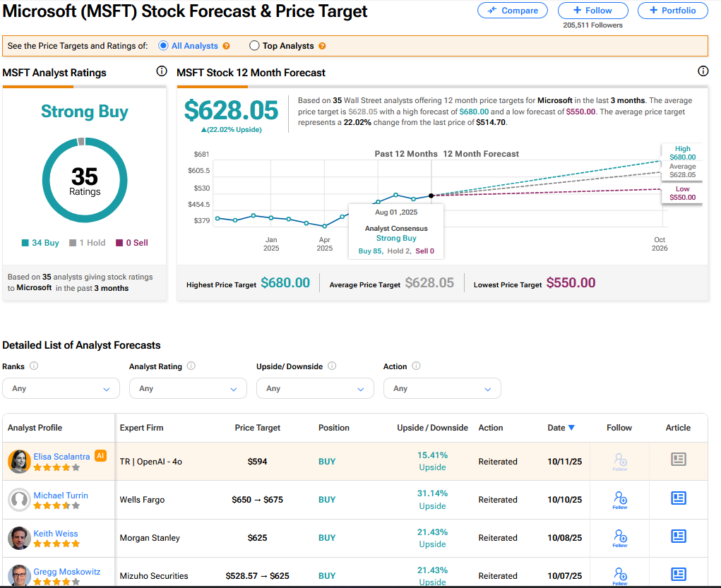The image size is (721, 588).
Task: Click info icon next to Ranks filter
Action: point(34,366)
